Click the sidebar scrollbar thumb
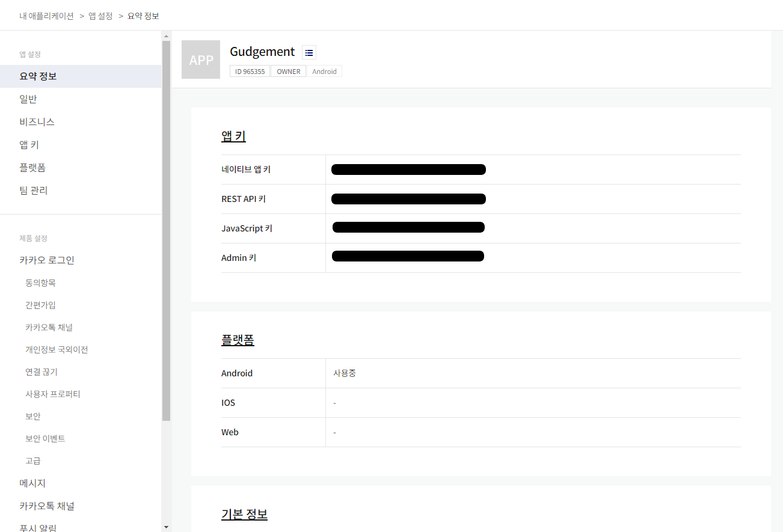The width and height of the screenshot is (783, 532). tap(166, 230)
